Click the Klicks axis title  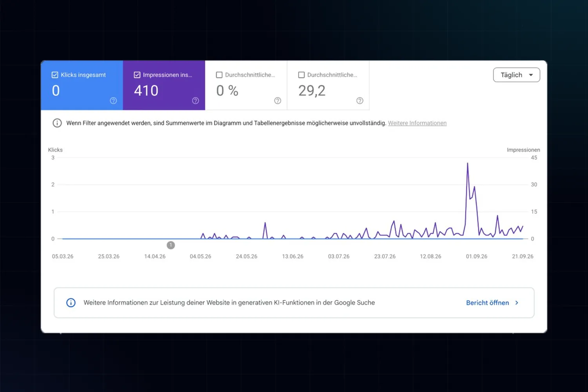[x=55, y=150]
